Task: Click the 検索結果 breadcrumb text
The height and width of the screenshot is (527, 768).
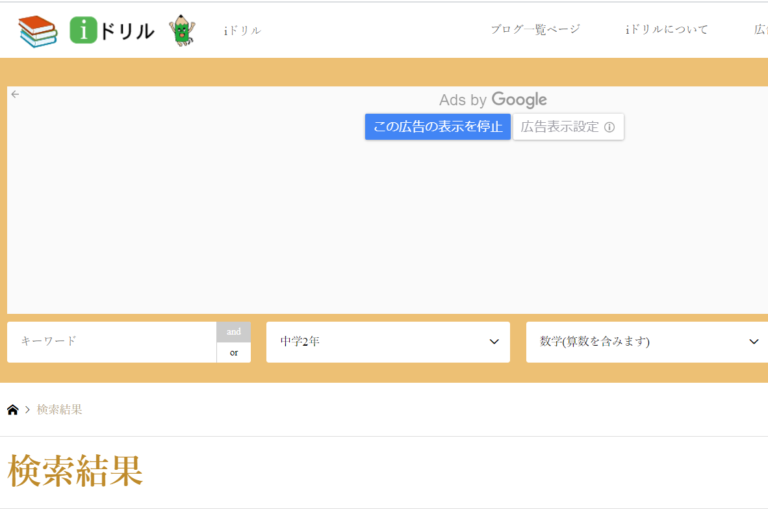Action: [x=59, y=409]
